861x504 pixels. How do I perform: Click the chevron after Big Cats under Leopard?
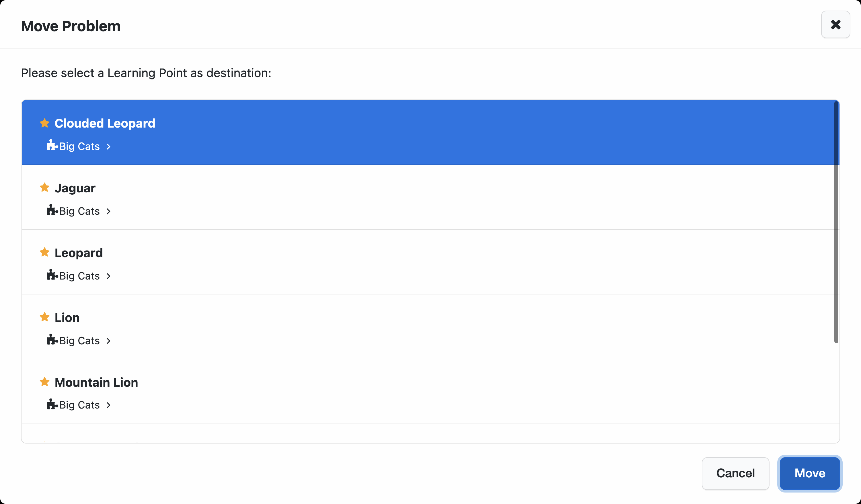coord(109,276)
